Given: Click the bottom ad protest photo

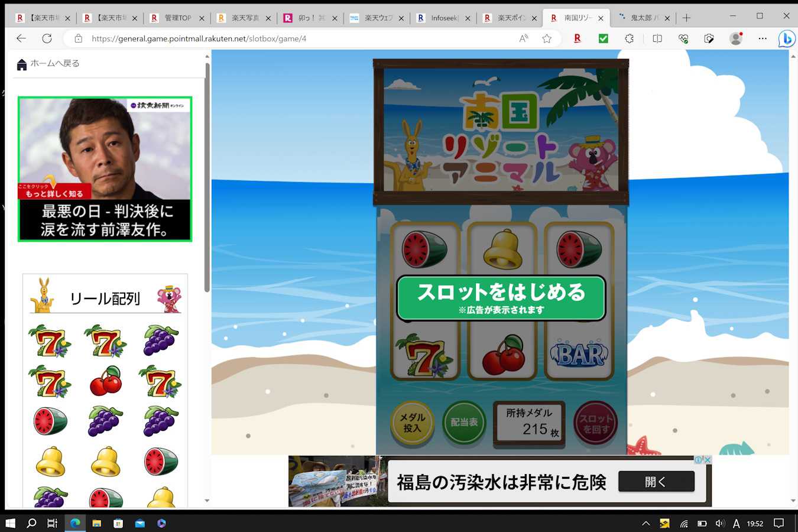Looking at the screenshot, I should (x=338, y=481).
